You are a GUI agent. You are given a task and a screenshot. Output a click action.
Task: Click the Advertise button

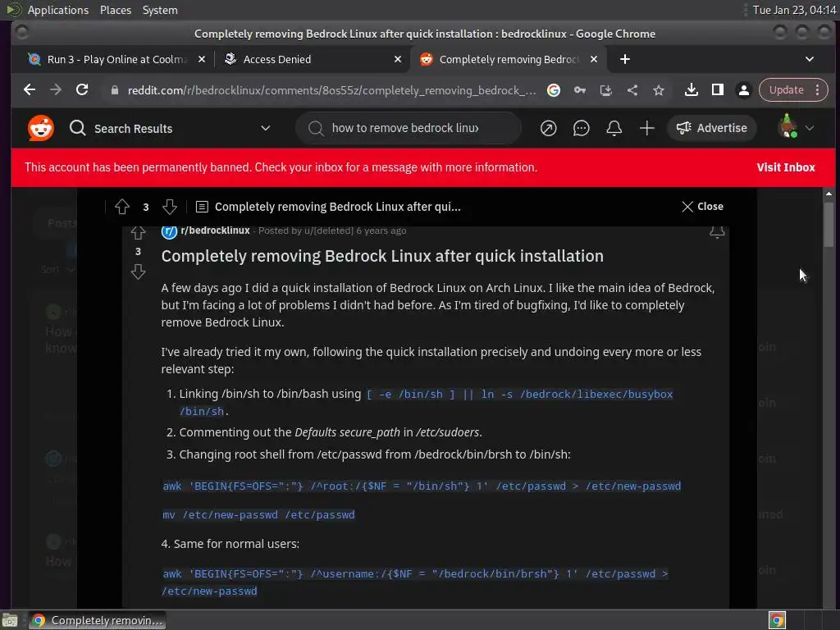click(x=711, y=128)
